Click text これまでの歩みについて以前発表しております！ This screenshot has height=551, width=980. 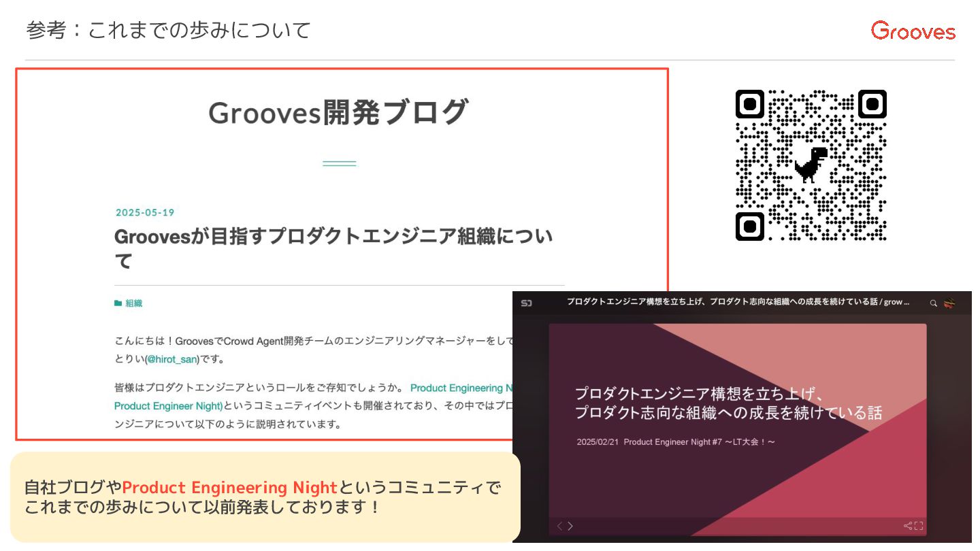coord(202,507)
